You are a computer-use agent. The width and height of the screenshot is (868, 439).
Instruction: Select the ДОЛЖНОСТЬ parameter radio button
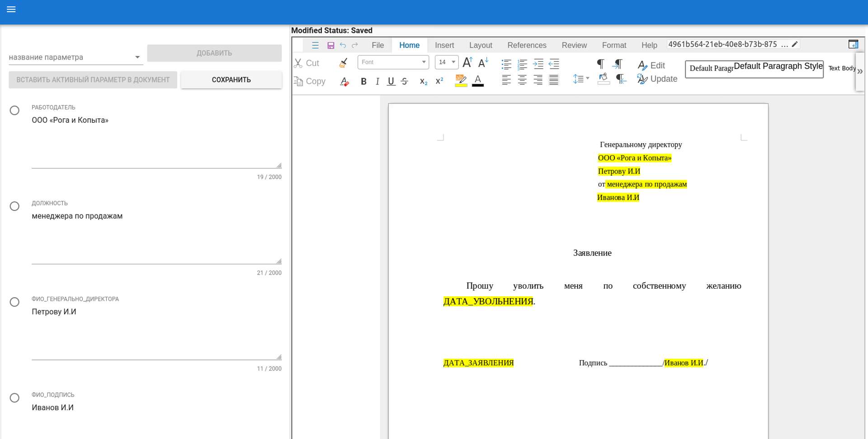(x=14, y=206)
